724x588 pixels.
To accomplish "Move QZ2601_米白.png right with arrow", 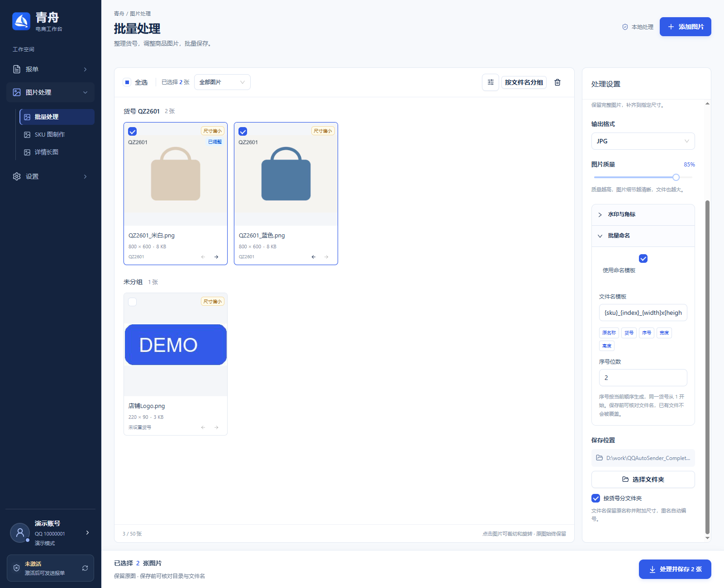I will (216, 257).
